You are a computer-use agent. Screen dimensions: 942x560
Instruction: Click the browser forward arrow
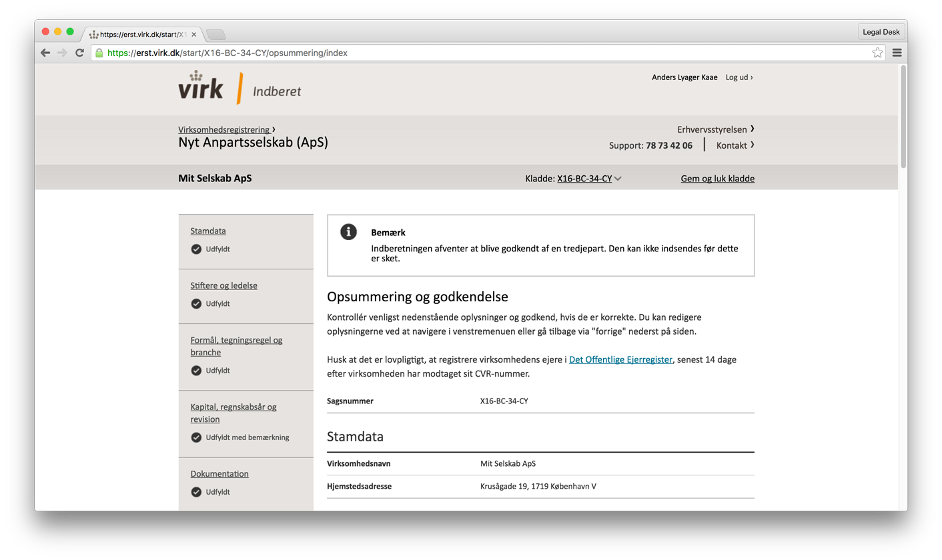point(62,53)
